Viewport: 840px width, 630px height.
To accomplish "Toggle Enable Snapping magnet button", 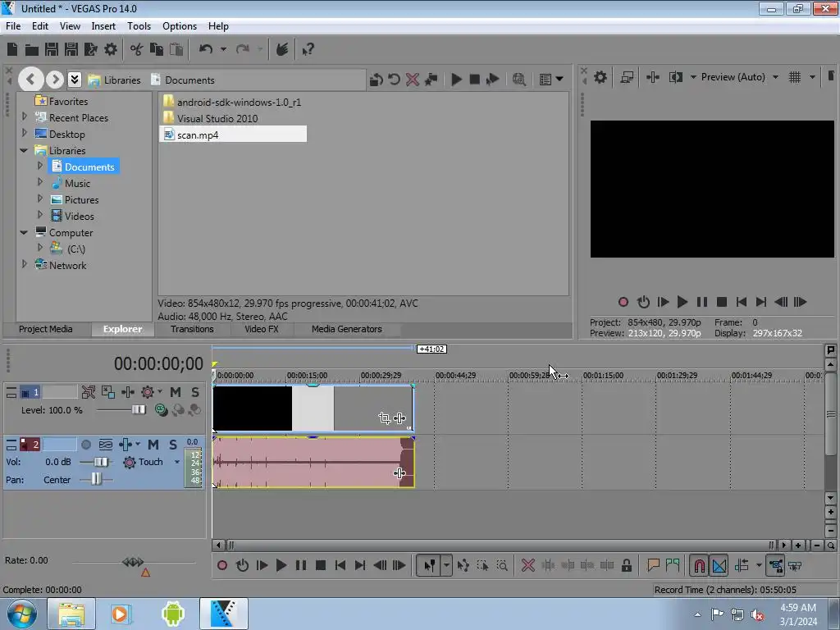I will (x=699, y=565).
